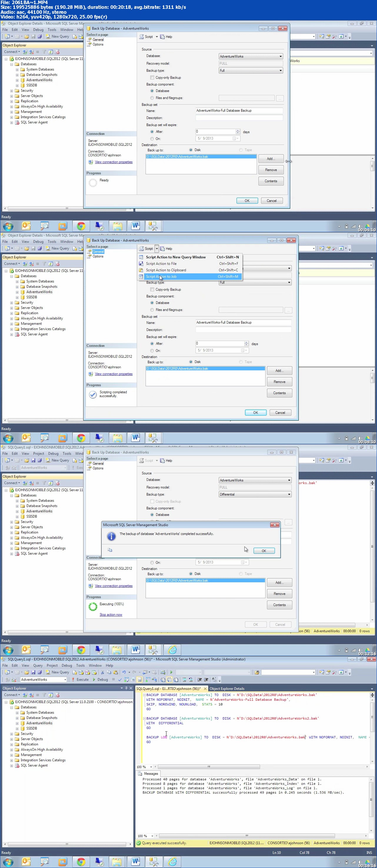Click Increase Indent icon in SQL editor toolbar

tap(206, 679)
